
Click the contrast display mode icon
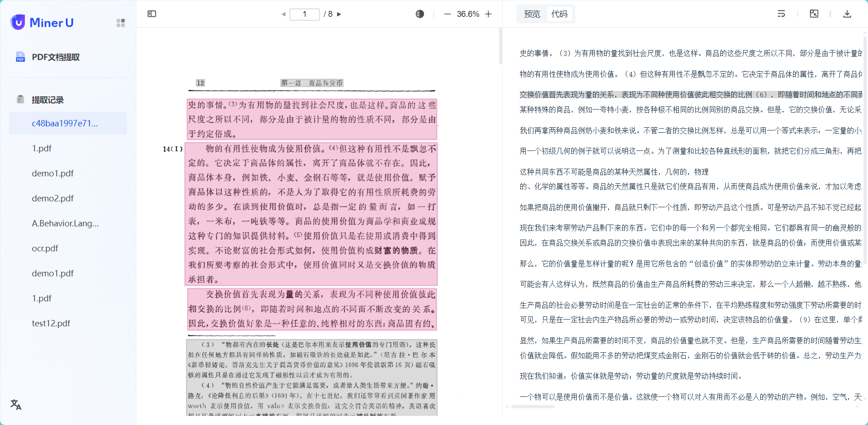point(419,14)
